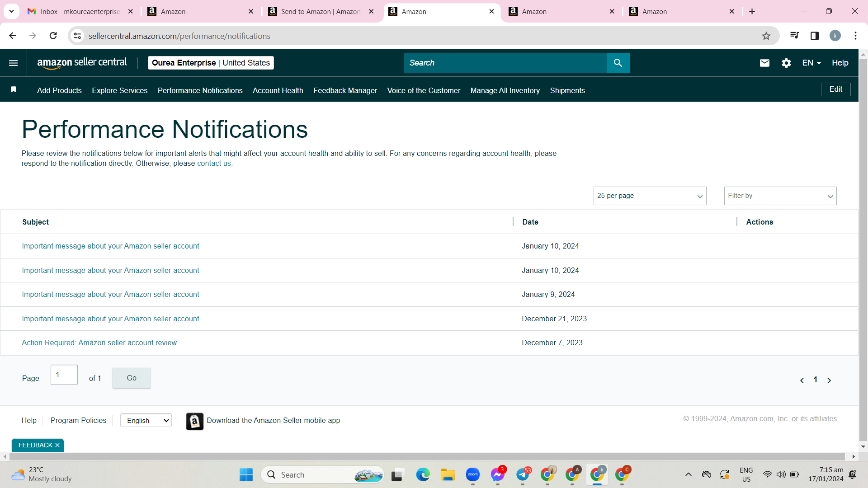This screenshot has width=868, height=488.
Task: Open the weather widget on the taskbar
Action: click(42, 474)
